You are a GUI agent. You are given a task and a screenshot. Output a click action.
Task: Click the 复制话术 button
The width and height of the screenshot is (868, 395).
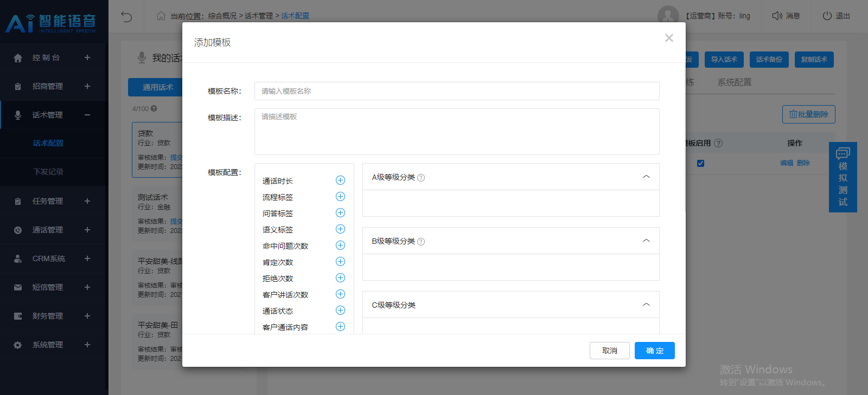coord(814,60)
